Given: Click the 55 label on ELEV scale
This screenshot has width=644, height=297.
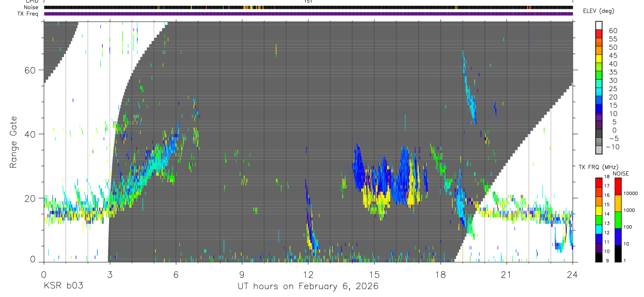Looking at the screenshot, I should tap(613, 39).
